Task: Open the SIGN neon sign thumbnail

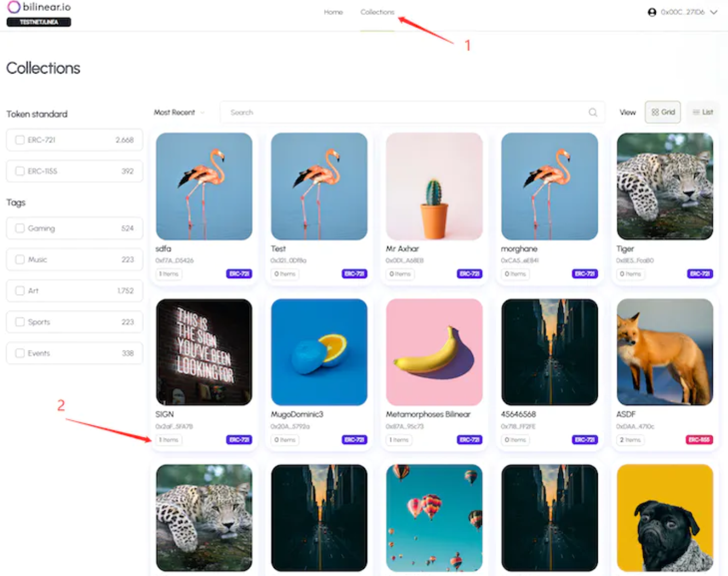Action: [x=204, y=352]
